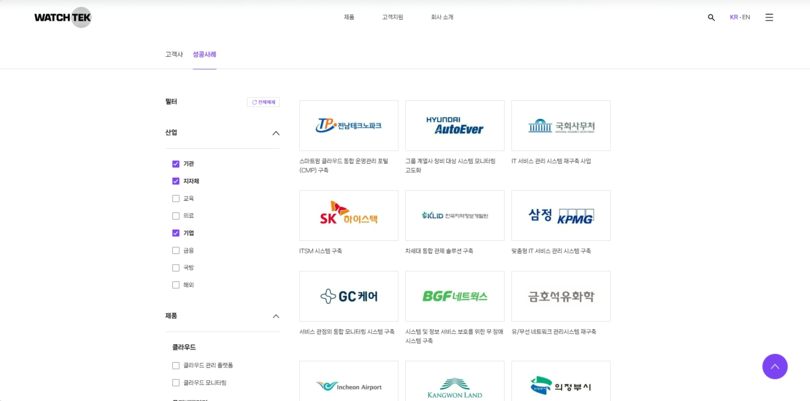Collapse the 산업 filter section chevron
The height and width of the screenshot is (401, 810).
pos(276,133)
